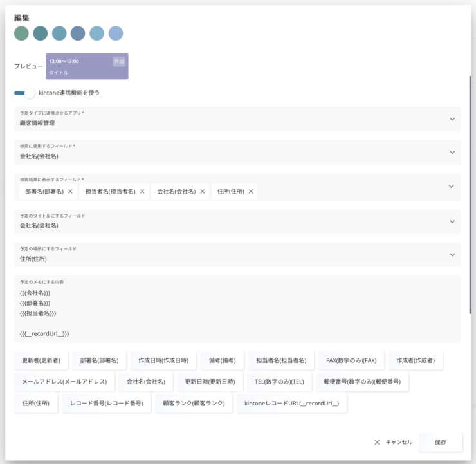The image size is (476, 464).
Task: Insert the kintoneレコードURL field tag
Action: tap(292, 403)
